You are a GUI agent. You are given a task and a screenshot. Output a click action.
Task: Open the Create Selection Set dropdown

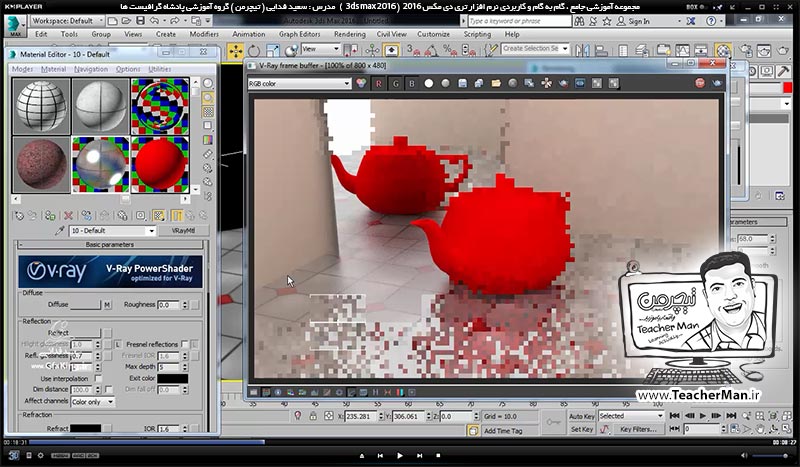coord(535,48)
